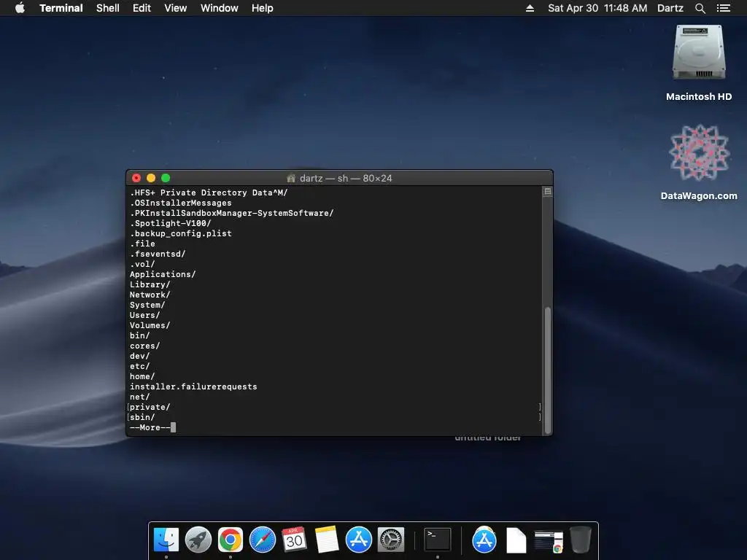Click the 'bin/' entry
747x560 pixels.
click(x=139, y=335)
